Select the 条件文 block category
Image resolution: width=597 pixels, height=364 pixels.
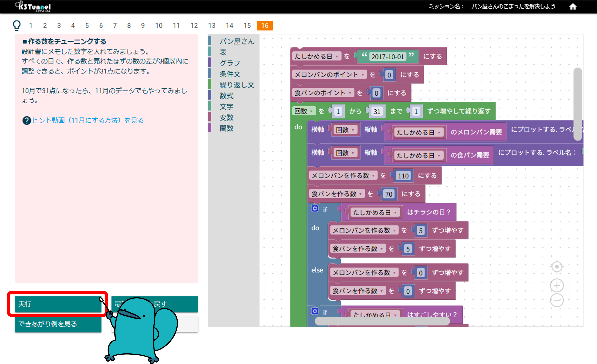(230, 74)
